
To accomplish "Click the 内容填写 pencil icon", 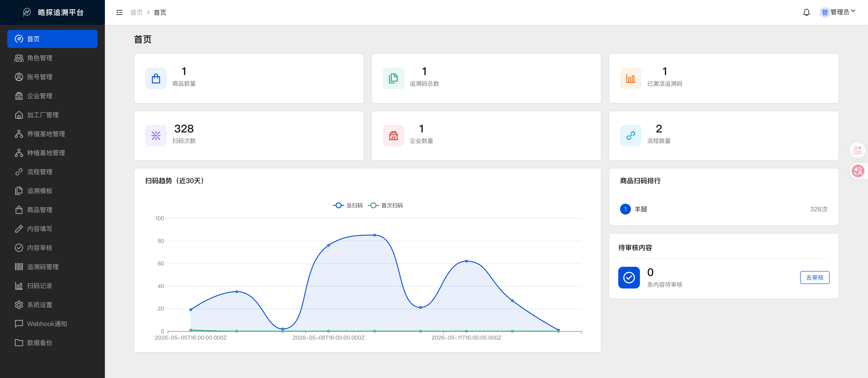I will click(x=19, y=229).
